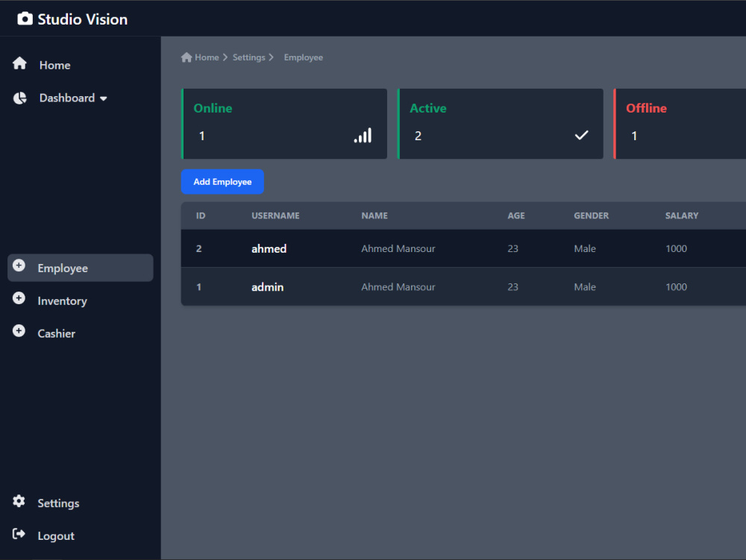
Task: Click the Active count value 2
Action: (418, 136)
